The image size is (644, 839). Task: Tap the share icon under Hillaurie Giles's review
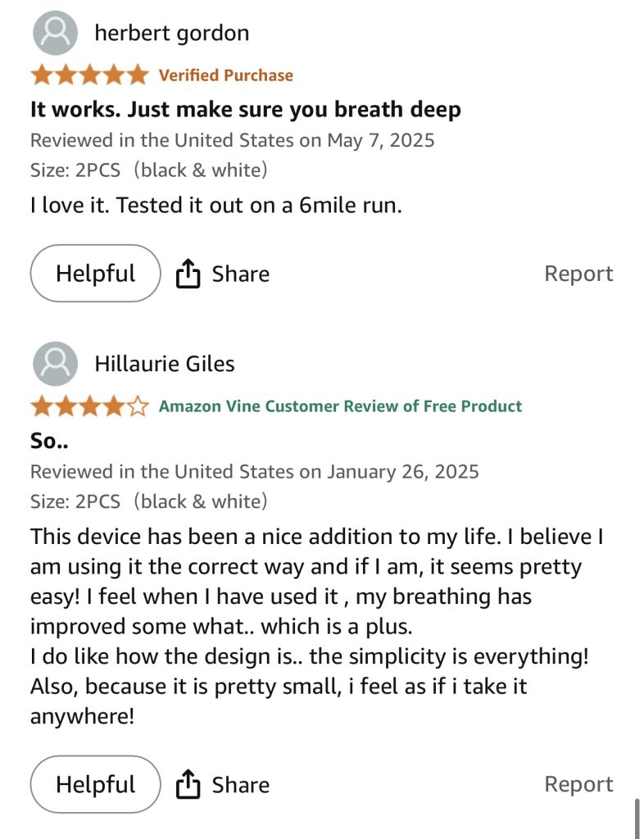[188, 785]
